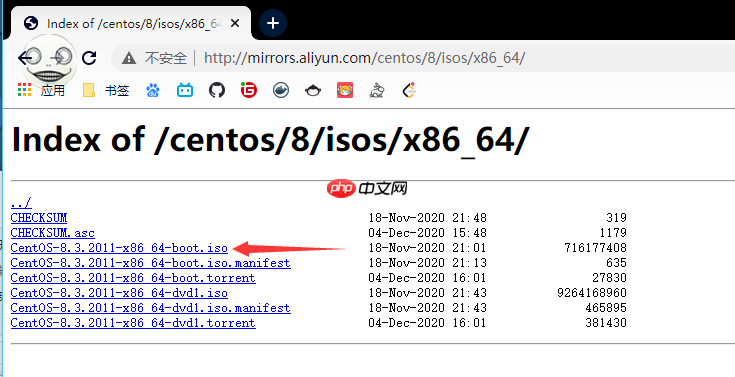
Task: Open the x86_64-dvd1.torrent link
Action: [x=133, y=323]
